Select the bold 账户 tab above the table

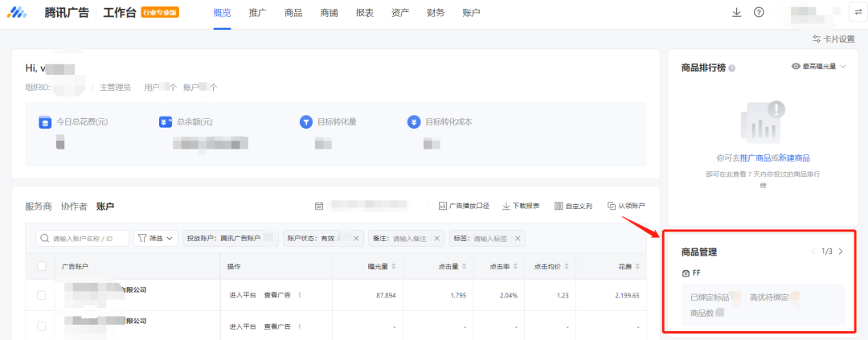(105, 207)
